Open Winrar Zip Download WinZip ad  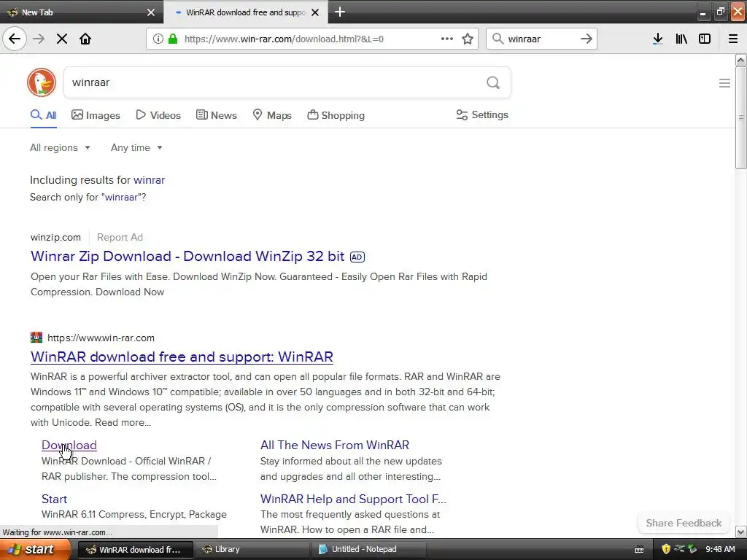pos(187,256)
